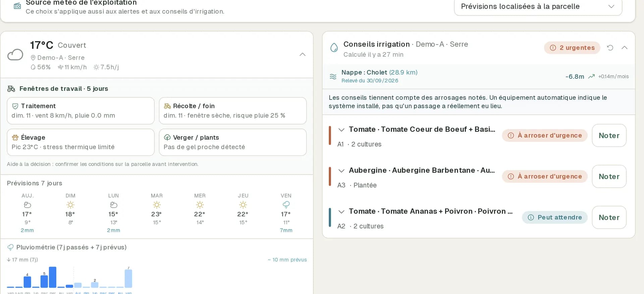Select the VEN forecast day with rain

[286, 213]
